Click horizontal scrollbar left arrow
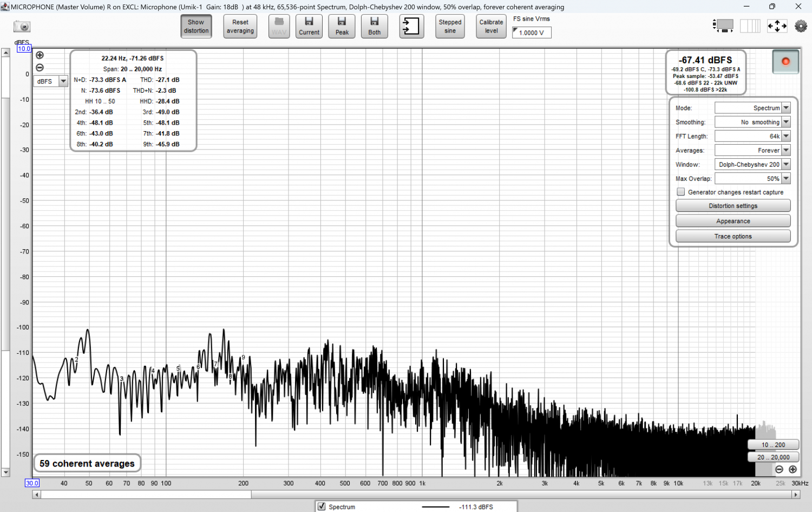Screen dimensions: 812x512 tap(36, 495)
